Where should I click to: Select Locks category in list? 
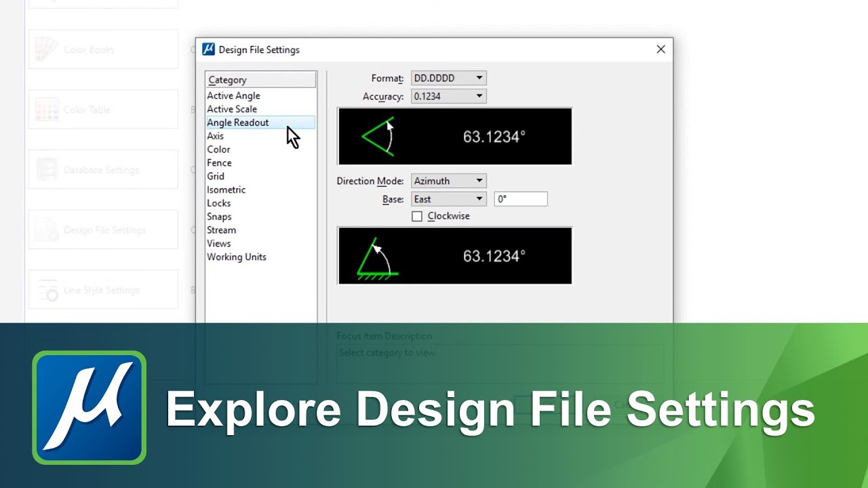pyautogui.click(x=260, y=203)
